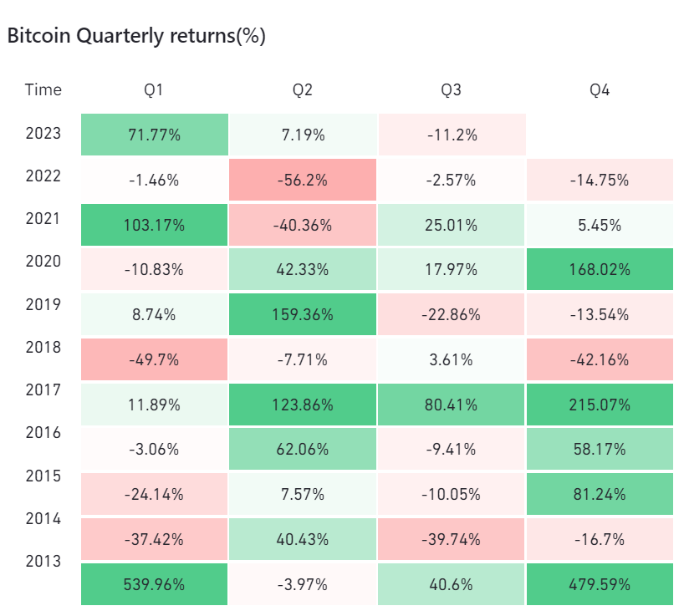The width and height of the screenshot is (684, 616).
Task: Click the 168.02% cell for 2020 Q4
Action: (600, 269)
